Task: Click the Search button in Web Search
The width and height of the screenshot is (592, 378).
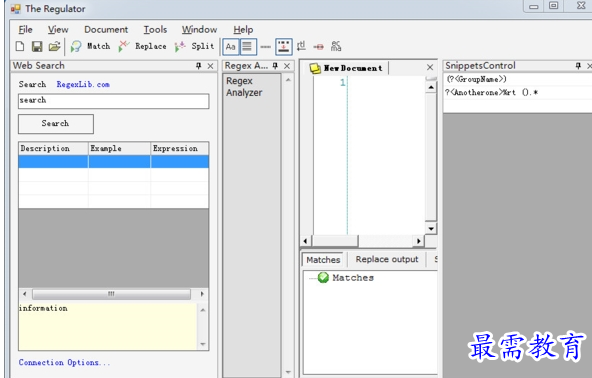Action: (x=56, y=124)
